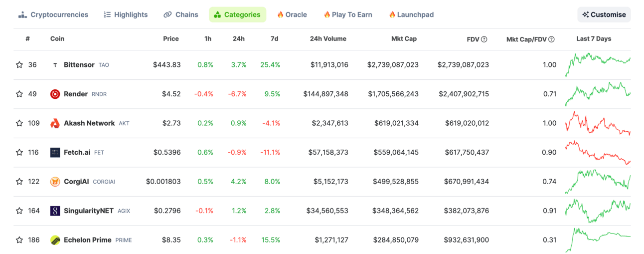Click the FDV info question-mark icon
The height and width of the screenshot is (254, 644).
coord(484,39)
